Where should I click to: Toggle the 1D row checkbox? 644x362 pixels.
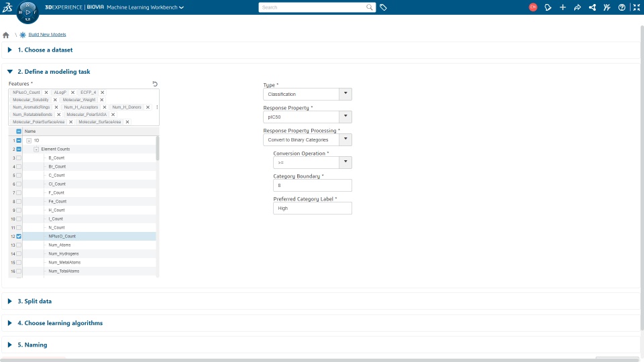coord(19,140)
